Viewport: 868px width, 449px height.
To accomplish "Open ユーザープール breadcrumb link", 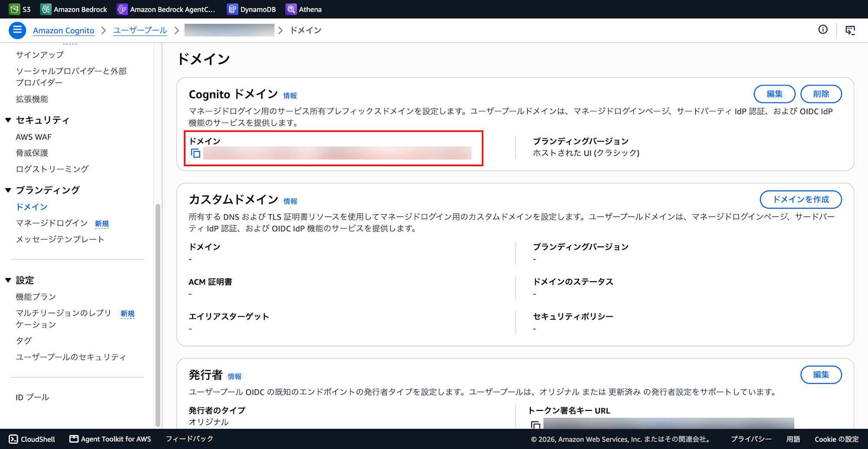I will pyautogui.click(x=140, y=30).
